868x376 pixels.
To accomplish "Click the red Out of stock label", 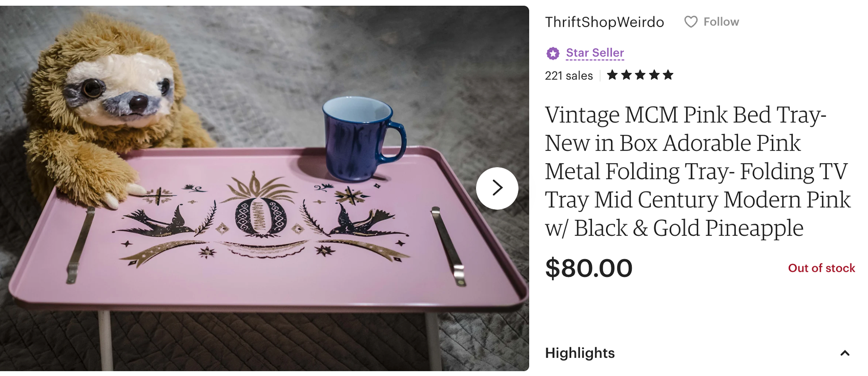I will [x=821, y=268].
